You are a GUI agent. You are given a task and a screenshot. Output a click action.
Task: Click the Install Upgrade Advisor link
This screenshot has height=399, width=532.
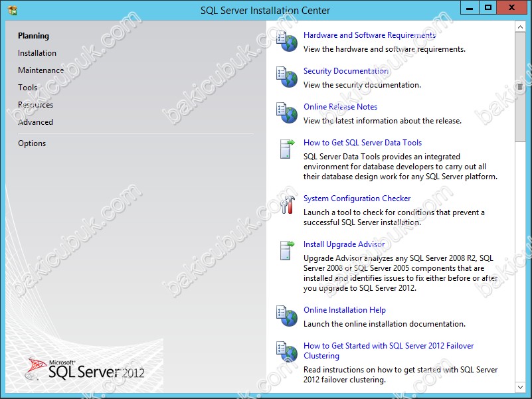(344, 244)
